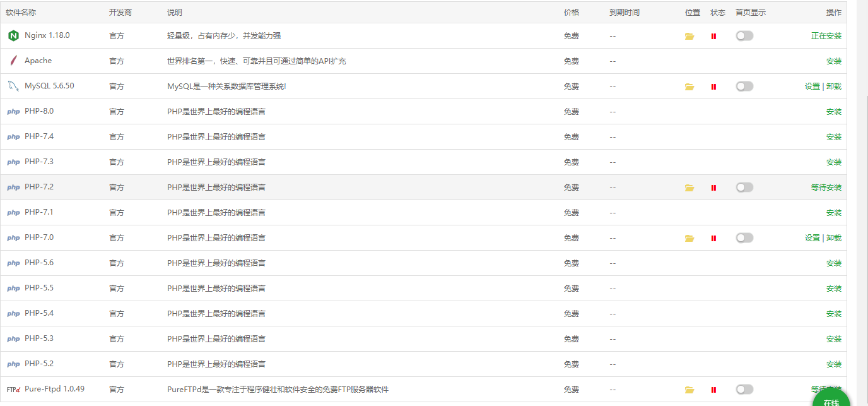
Task: Click the MySQL dolphin icon
Action: click(13, 87)
